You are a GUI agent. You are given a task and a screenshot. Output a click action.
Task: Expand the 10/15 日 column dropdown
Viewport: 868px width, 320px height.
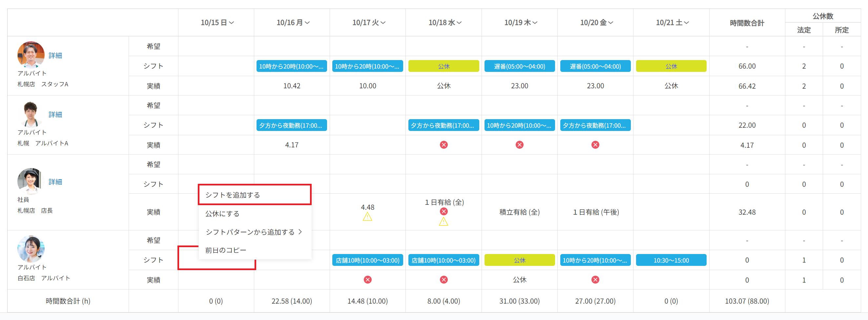click(x=217, y=23)
